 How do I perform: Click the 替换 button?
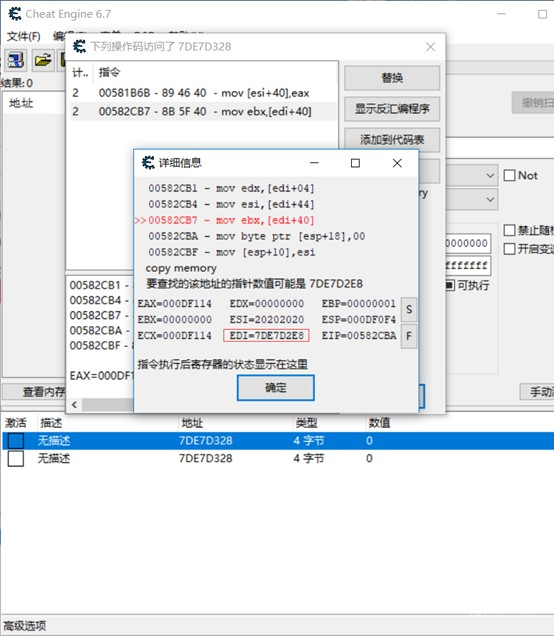[392, 78]
